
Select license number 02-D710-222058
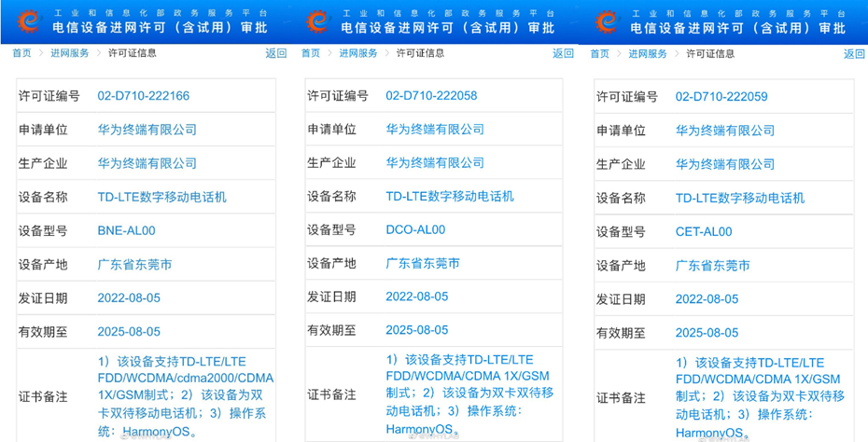tap(431, 95)
